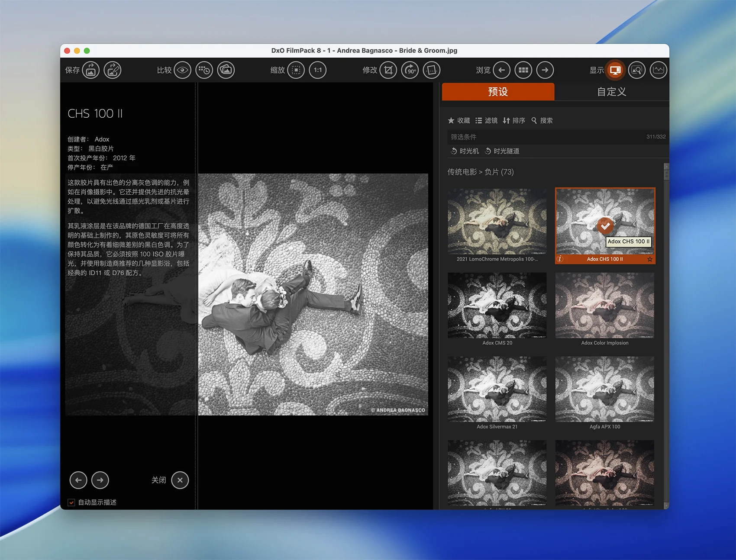Click the red close window button

coord(67,51)
